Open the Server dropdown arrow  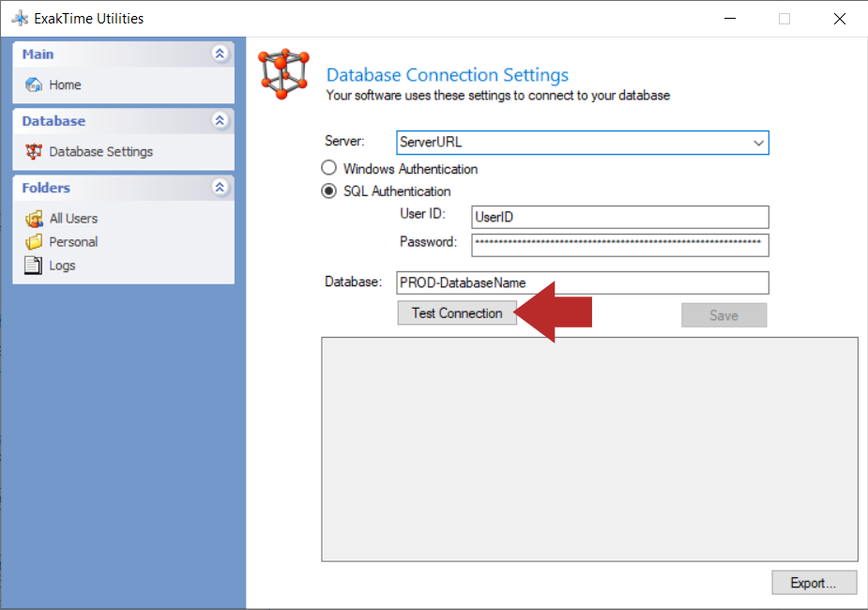point(758,143)
